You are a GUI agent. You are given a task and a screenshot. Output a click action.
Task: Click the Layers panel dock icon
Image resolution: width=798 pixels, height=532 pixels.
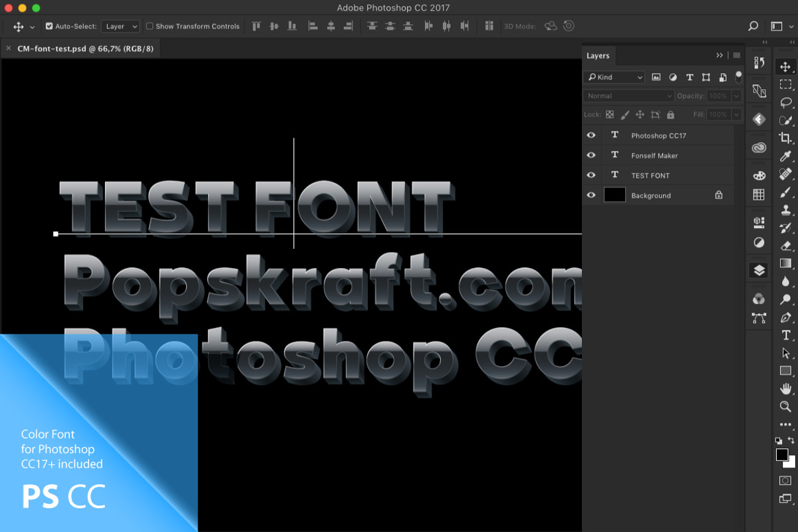[x=759, y=271]
